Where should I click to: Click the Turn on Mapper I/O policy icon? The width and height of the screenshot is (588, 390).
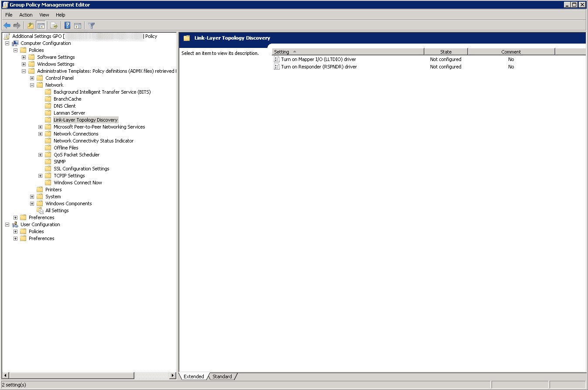tap(277, 59)
